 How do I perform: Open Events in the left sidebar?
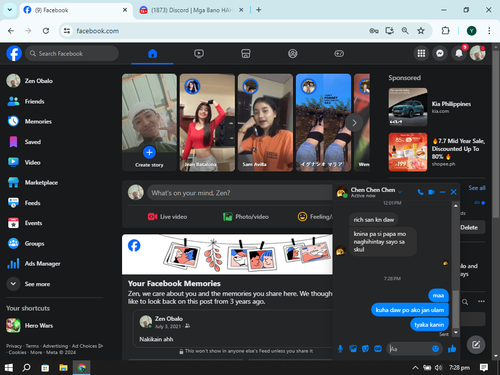55,223
